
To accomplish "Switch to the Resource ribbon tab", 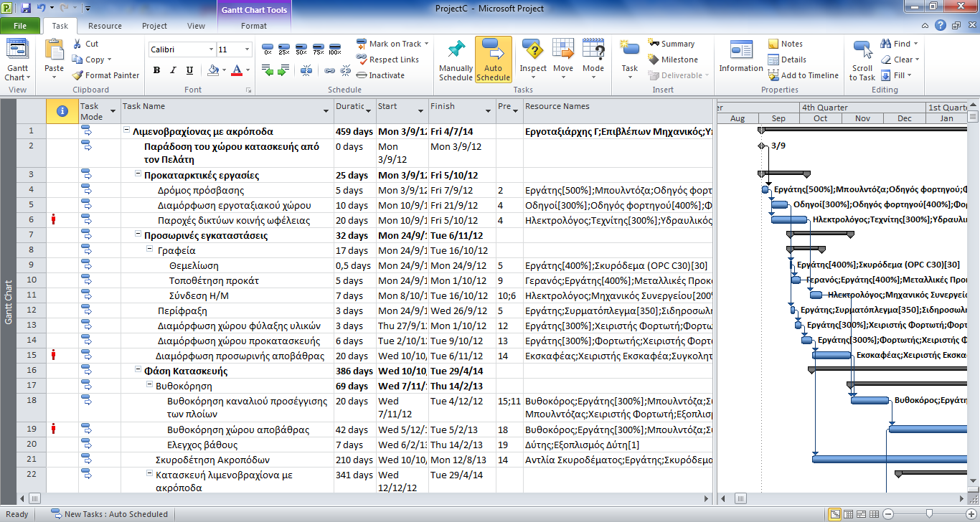I will pos(105,26).
